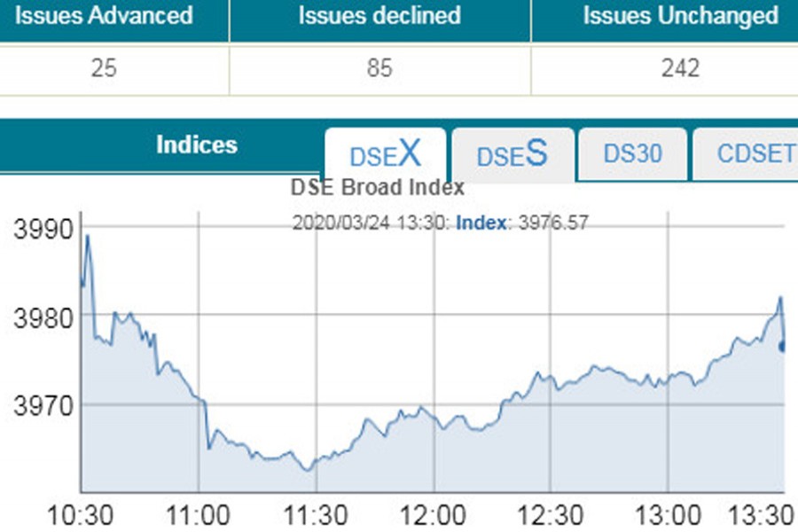The image size is (798, 532).
Task: Select the DS30 tab
Action: click(632, 153)
